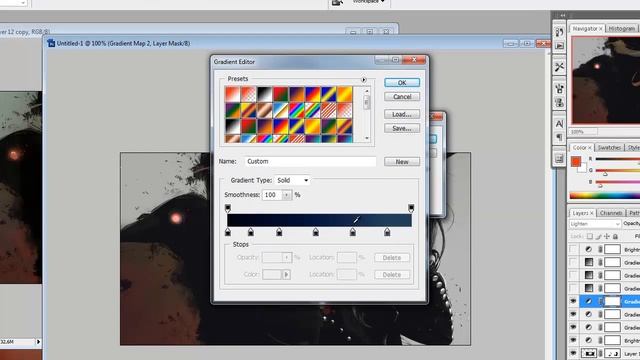Select the rightmost color stop under gradient bar
The width and height of the screenshot is (640, 360).
387,232
